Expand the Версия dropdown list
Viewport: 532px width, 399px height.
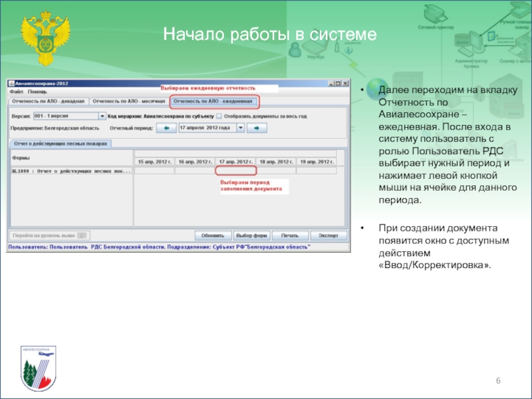(101, 116)
